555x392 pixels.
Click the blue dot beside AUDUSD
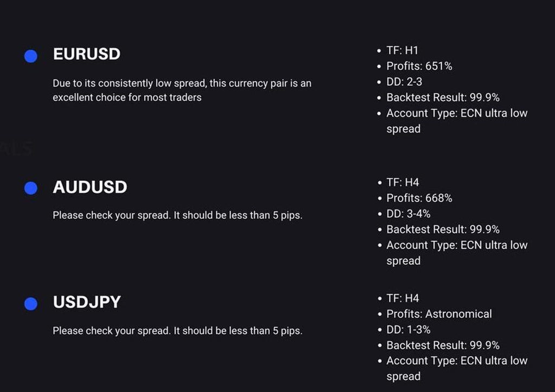coord(31,188)
